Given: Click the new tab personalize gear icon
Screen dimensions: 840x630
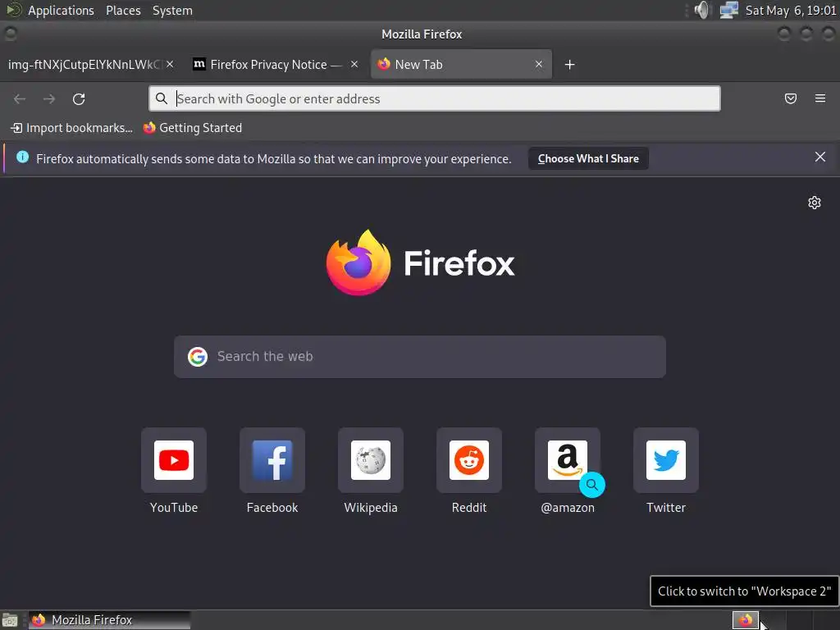Looking at the screenshot, I should pos(815,203).
